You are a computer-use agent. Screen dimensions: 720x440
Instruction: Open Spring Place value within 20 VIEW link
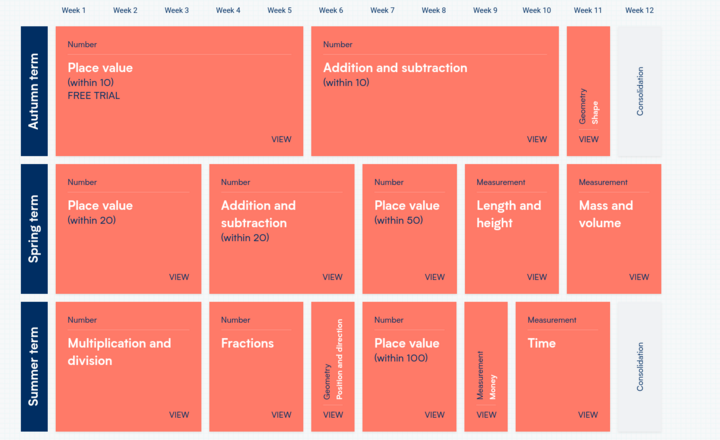[x=179, y=277]
